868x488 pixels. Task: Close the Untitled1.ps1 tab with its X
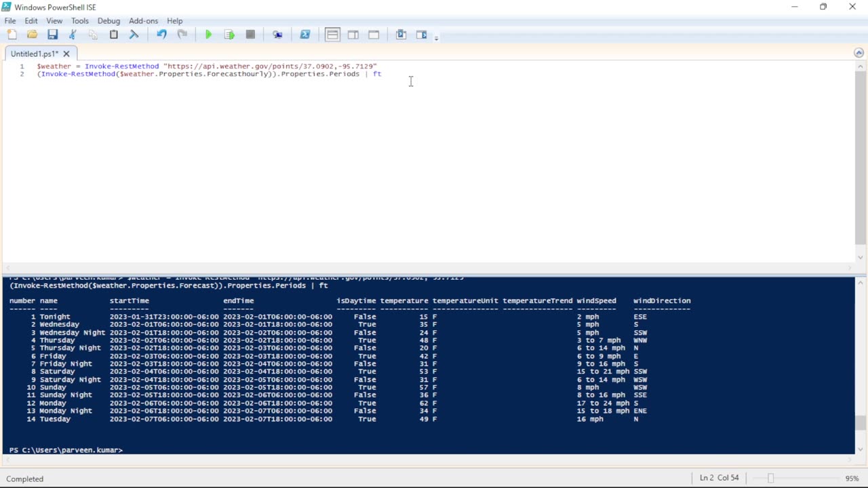tap(68, 54)
